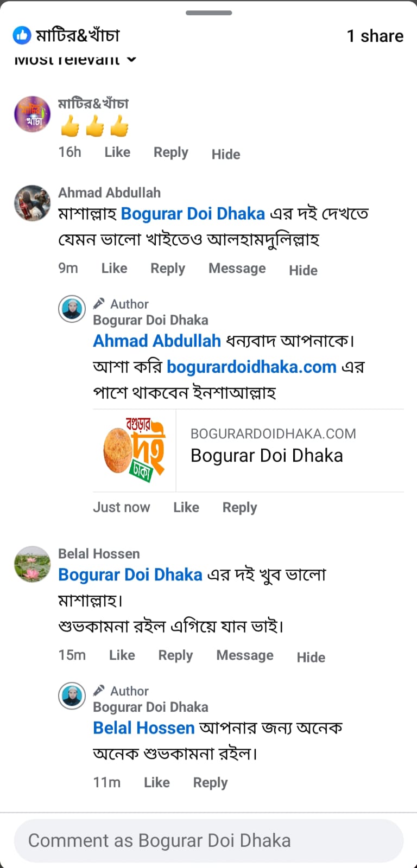This screenshot has width=417, height=868.
Task: Tap the Comment as Bogurar Doi Dhaka field
Action: point(208,840)
